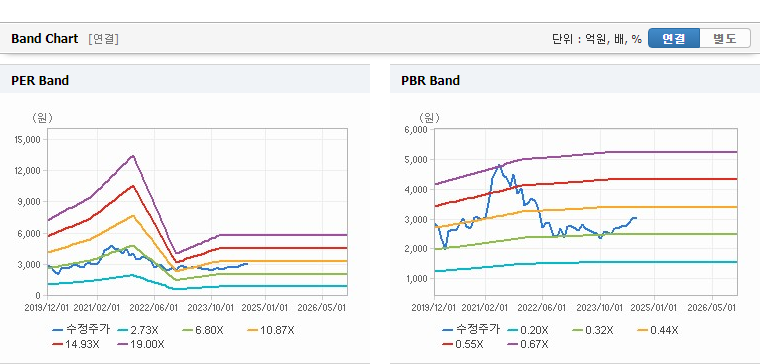Image resolution: width=760 pixels, height=364 pixels.
Task: Toggle 수정주가 series in PER Band legend
Action: [x=81, y=330]
